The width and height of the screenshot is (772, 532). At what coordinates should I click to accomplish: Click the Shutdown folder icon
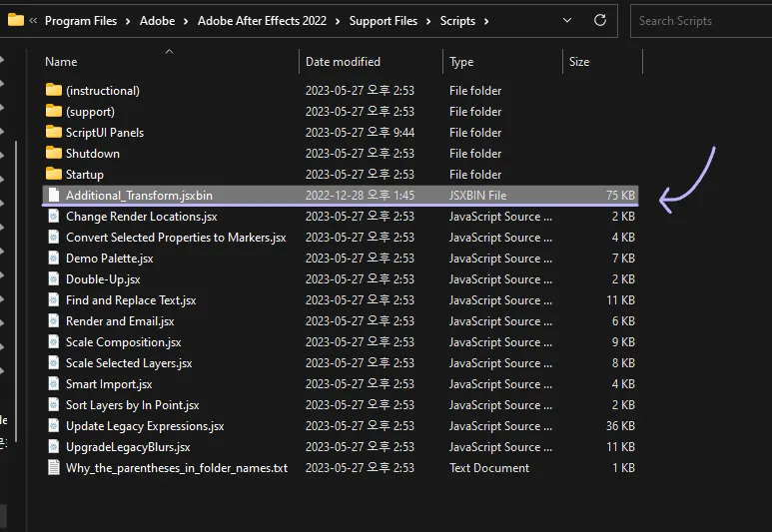coord(54,153)
